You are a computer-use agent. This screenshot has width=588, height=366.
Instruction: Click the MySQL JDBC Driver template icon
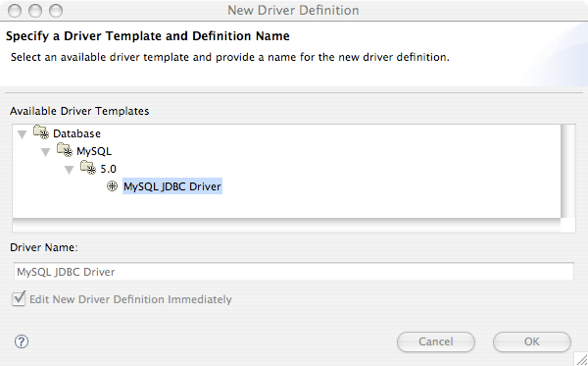(112, 186)
